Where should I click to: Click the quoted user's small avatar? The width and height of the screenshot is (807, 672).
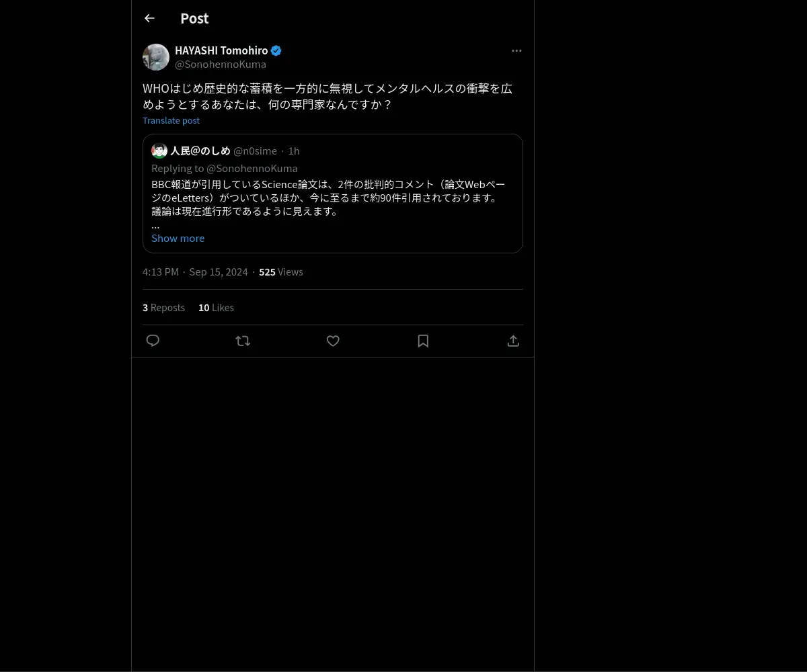tap(159, 151)
